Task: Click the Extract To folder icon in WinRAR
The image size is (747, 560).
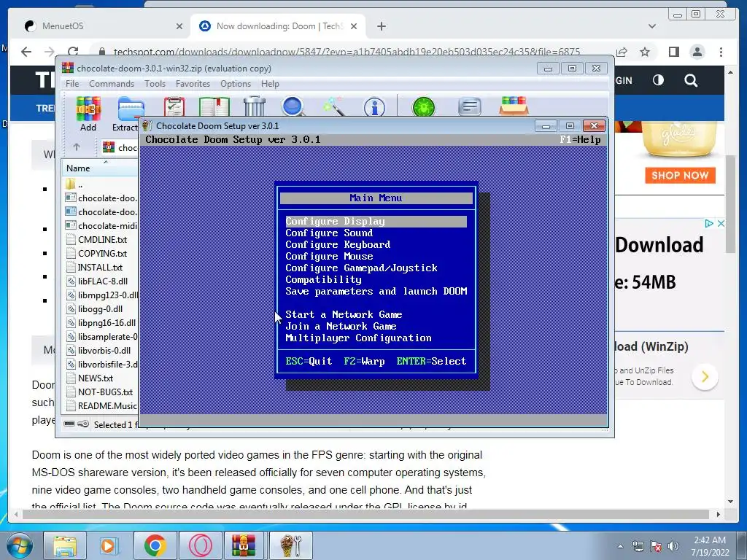Action: point(131,109)
